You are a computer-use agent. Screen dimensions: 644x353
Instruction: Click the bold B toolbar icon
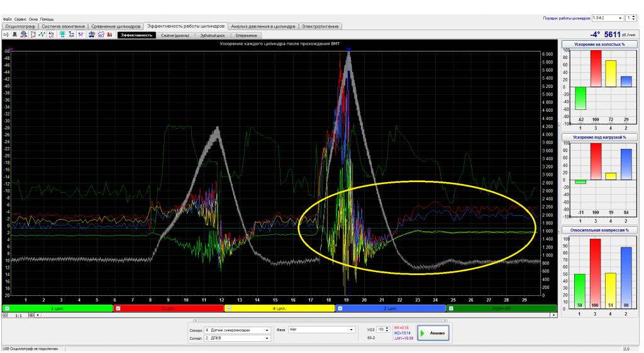15,35
